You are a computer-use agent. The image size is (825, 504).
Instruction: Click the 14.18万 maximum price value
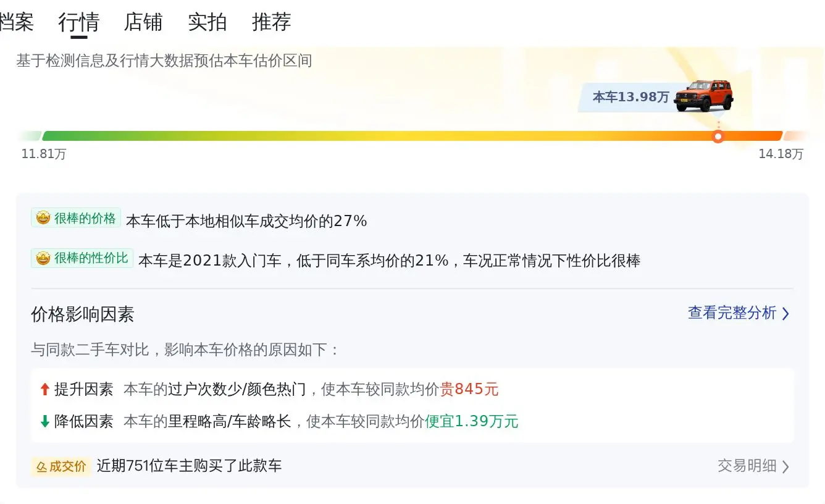pos(781,154)
